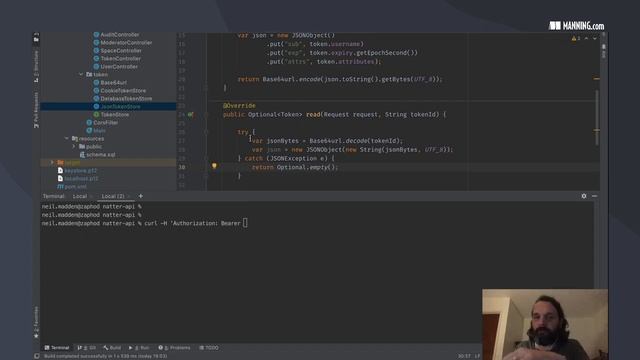Click the warning indicator in editor corner
This screenshot has height=360, width=640.
(576, 38)
